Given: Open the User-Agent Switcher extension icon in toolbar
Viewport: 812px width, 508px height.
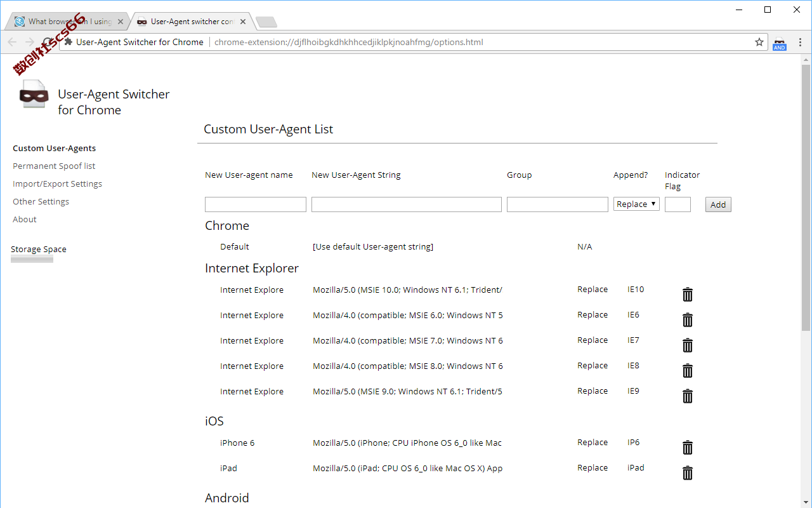Looking at the screenshot, I should pos(780,43).
